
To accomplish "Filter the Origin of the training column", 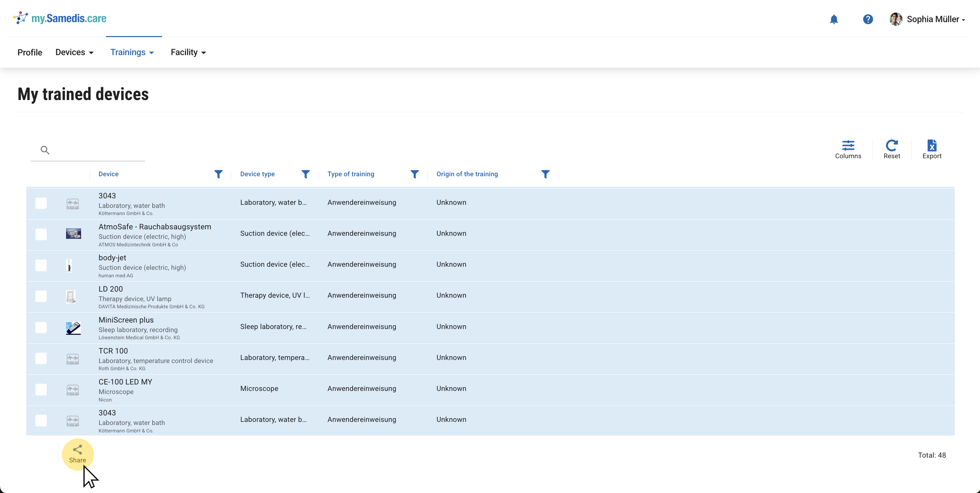I will [x=545, y=174].
